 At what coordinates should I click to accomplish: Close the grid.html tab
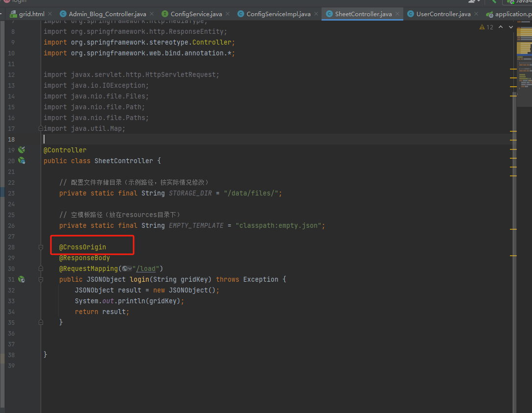[50, 14]
